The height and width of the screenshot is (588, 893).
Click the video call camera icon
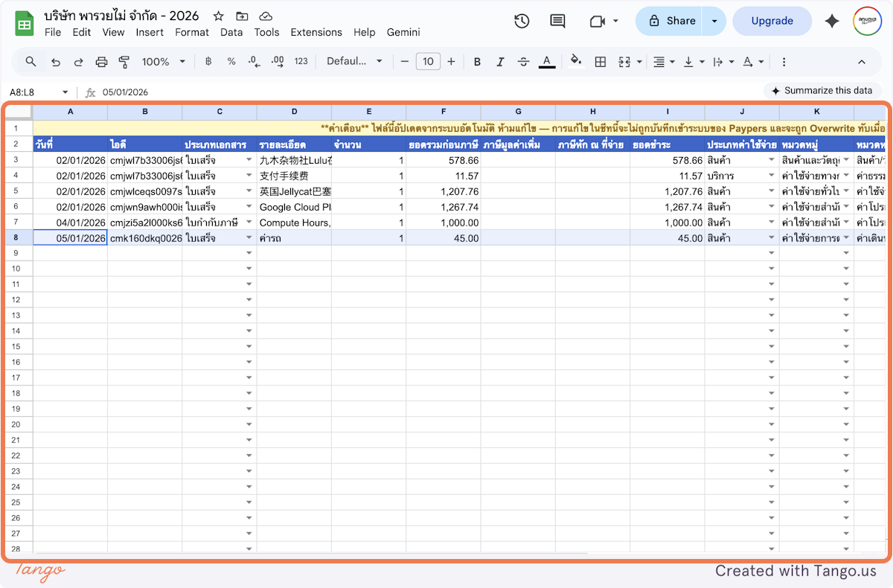pyautogui.click(x=596, y=21)
